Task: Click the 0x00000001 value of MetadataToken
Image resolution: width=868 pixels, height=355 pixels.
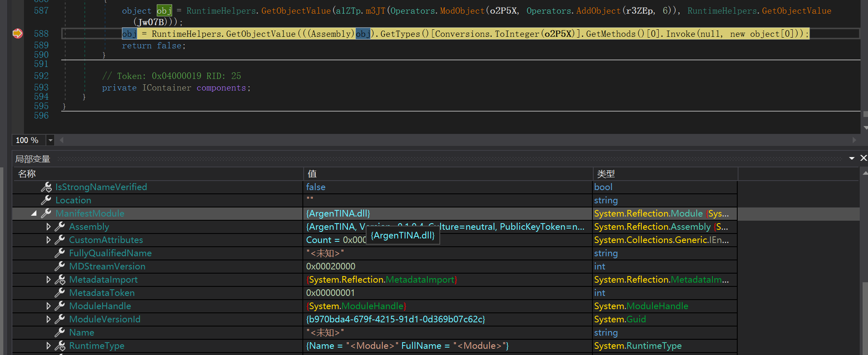Action: pyautogui.click(x=330, y=293)
